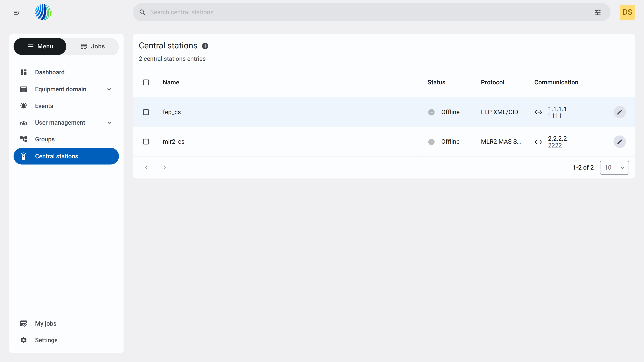Switch to the Jobs tab
The image size is (644, 362).
[92, 46]
